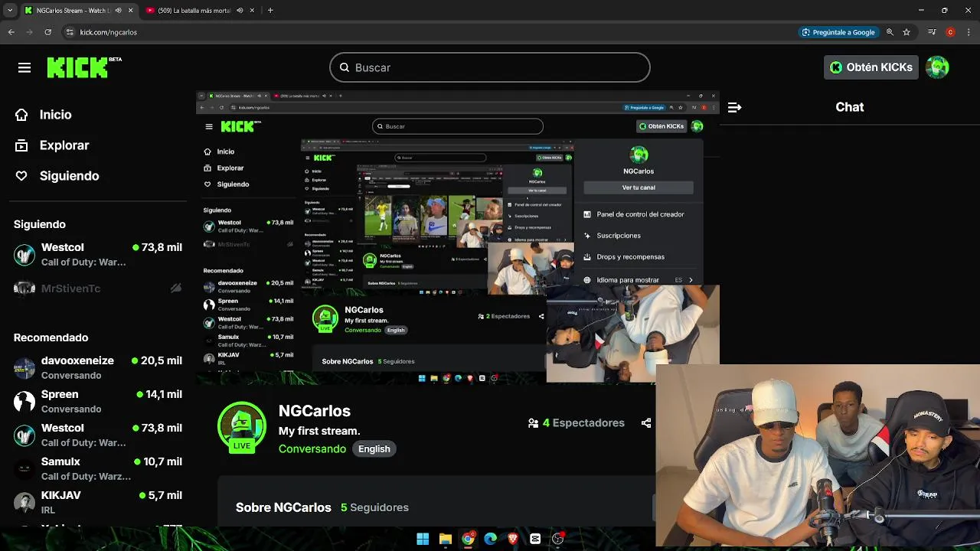This screenshot has height=551, width=980.
Task: Switch to the La batalla más mortal YouTube tab
Action: pyautogui.click(x=193, y=10)
